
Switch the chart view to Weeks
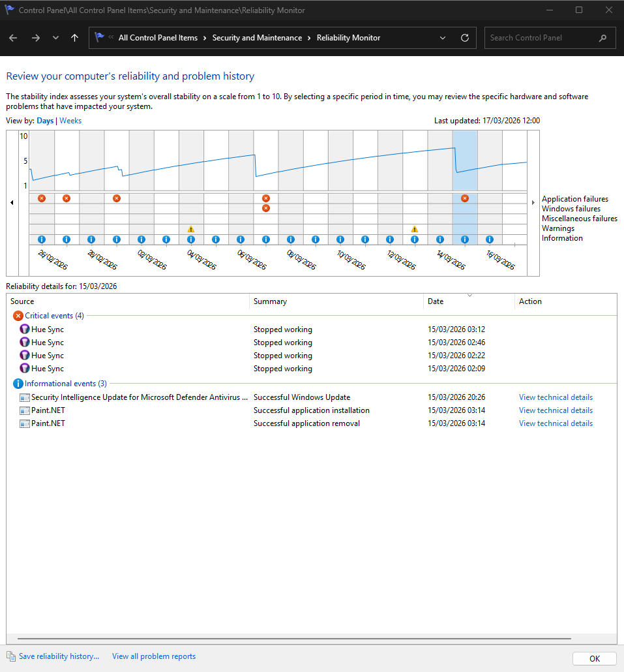coord(70,121)
